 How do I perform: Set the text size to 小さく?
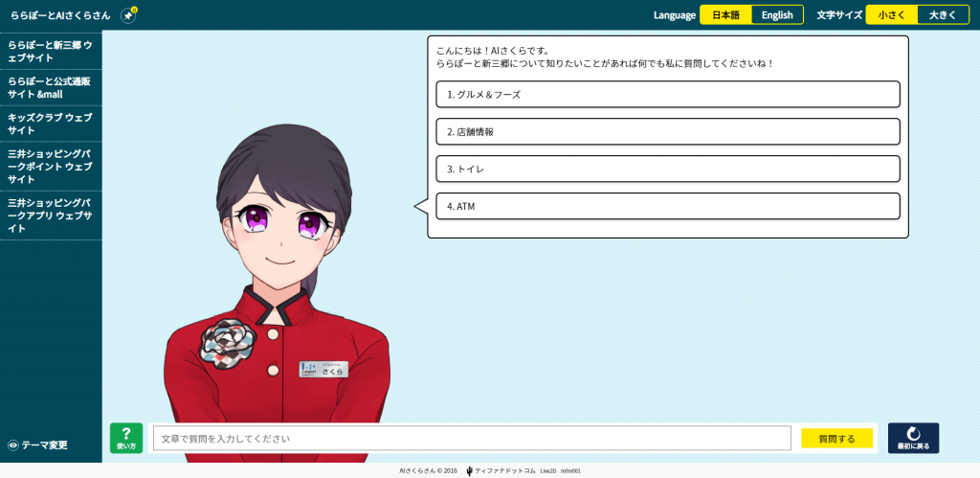click(x=891, y=15)
